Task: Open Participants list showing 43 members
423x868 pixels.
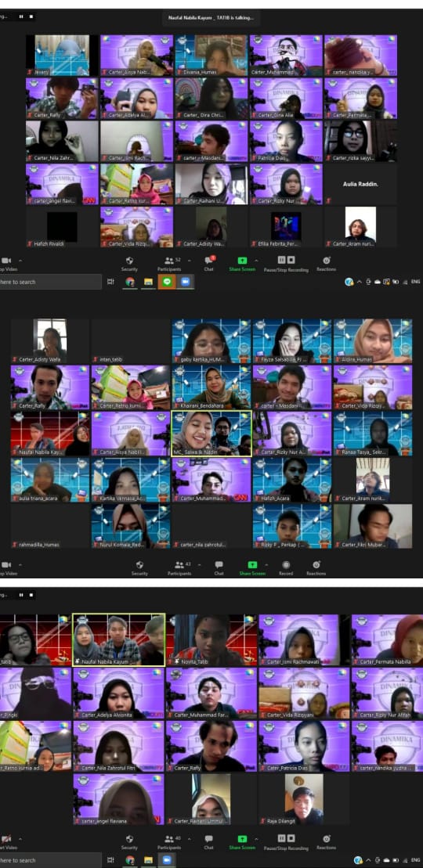Action: pos(179,568)
